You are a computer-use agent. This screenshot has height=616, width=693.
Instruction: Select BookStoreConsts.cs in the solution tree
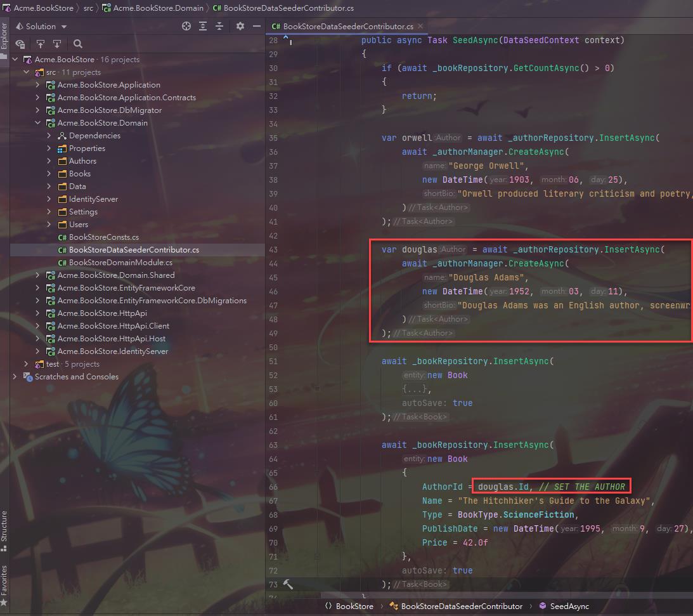(103, 237)
